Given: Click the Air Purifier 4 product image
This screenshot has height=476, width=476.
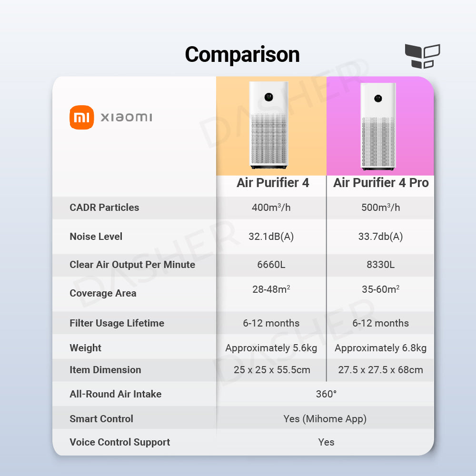Looking at the screenshot, I should pos(269,125).
